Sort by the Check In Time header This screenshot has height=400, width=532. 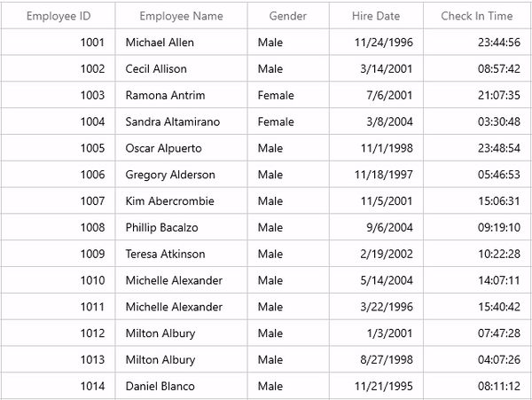(476, 16)
